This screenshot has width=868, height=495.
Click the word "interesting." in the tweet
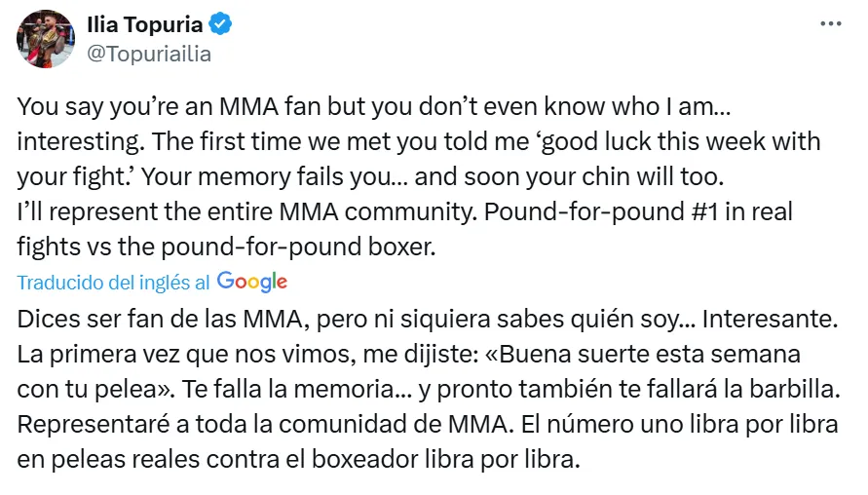(77, 141)
